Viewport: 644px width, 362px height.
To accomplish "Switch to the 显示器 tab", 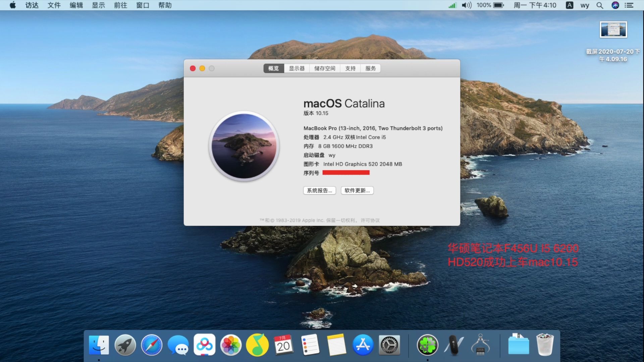I will click(297, 68).
